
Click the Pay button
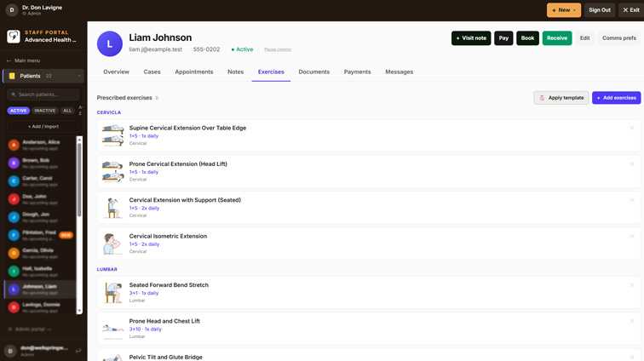[503, 38]
